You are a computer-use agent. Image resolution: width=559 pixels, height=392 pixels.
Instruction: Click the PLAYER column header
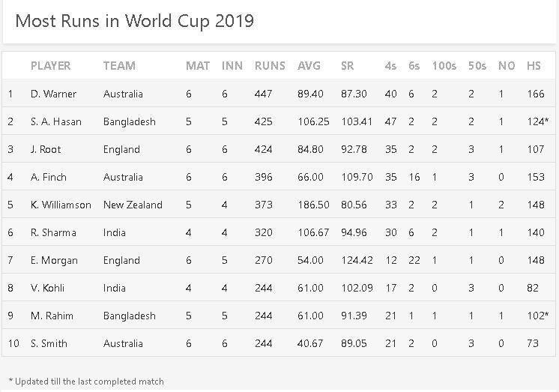[51, 66]
